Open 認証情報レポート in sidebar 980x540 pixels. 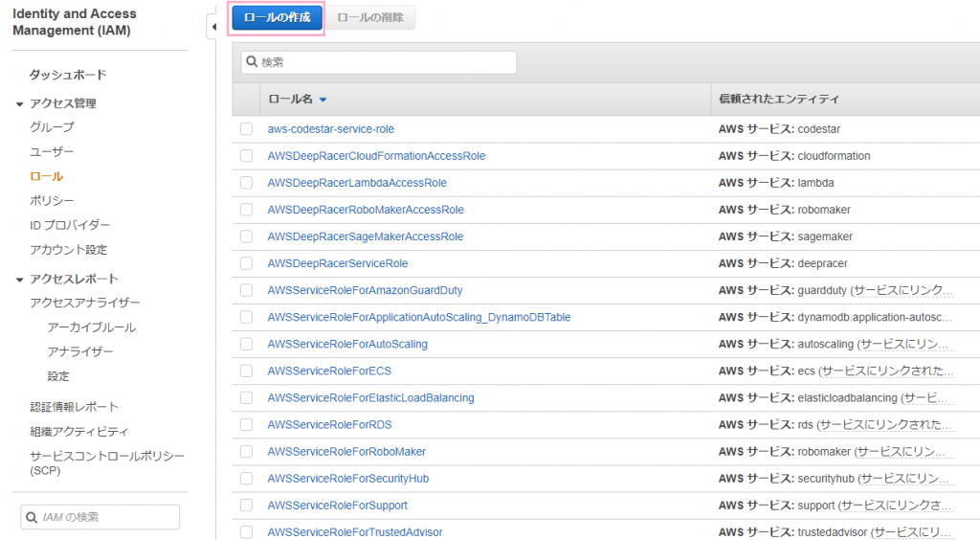click(x=74, y=407)
